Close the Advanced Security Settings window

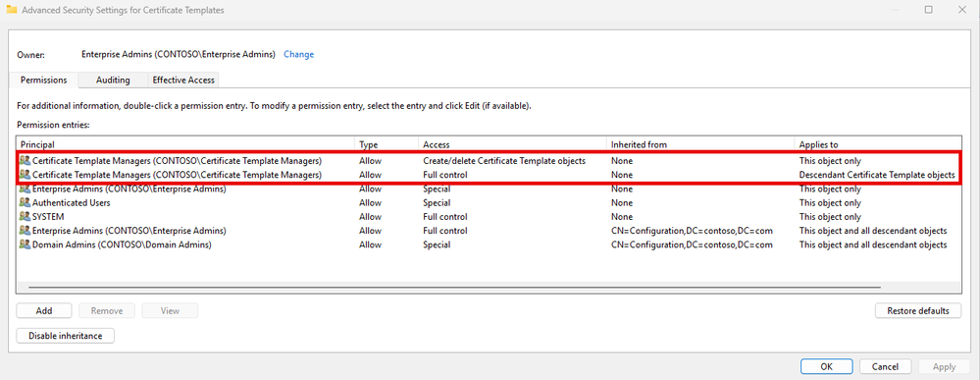961,10
